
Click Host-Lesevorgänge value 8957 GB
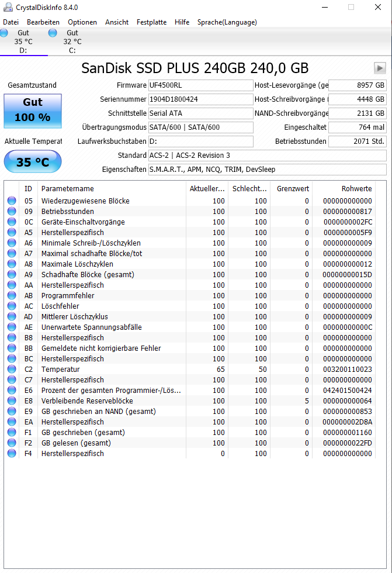[x=358, y=85]
